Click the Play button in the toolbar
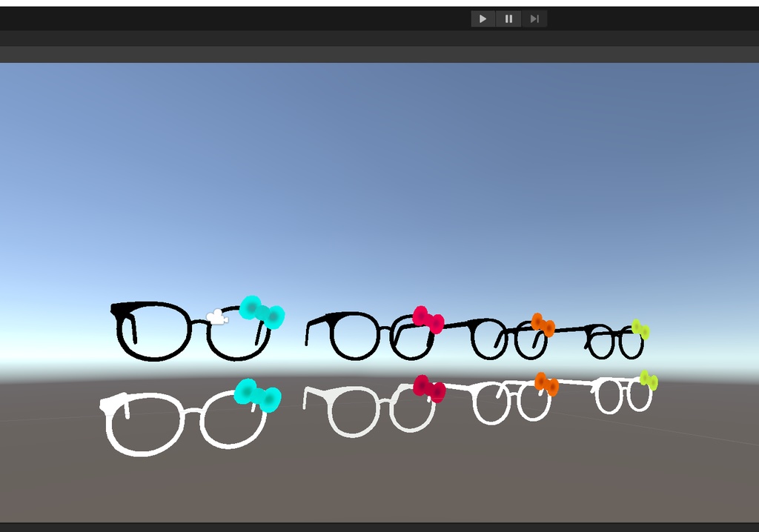This screenshot has width=759, height=532. (x=483, y=19)
